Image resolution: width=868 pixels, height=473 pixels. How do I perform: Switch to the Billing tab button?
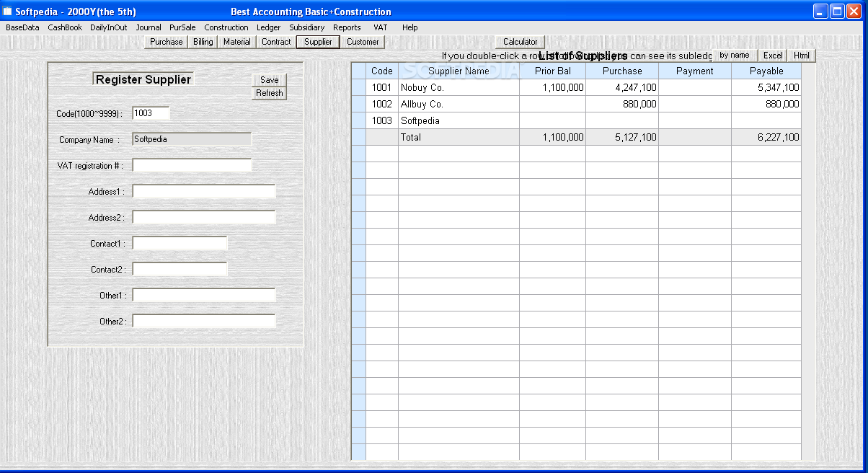coord(203,42)
